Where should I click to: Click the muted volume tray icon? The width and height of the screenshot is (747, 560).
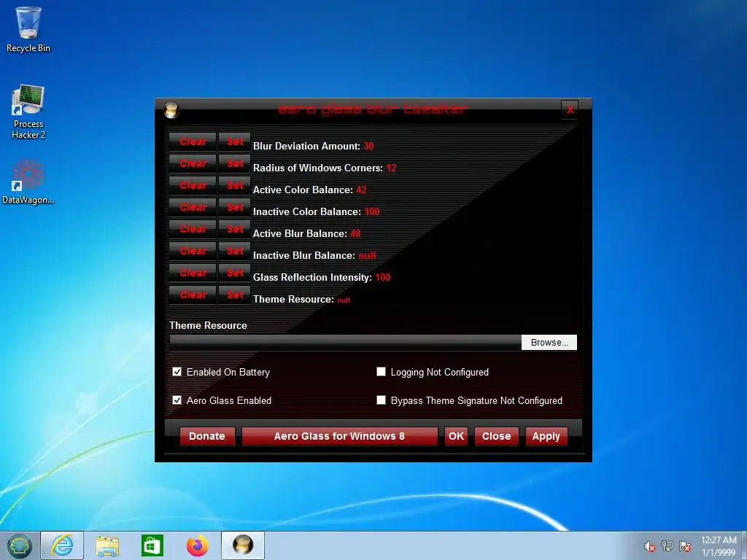click(649, 546)
